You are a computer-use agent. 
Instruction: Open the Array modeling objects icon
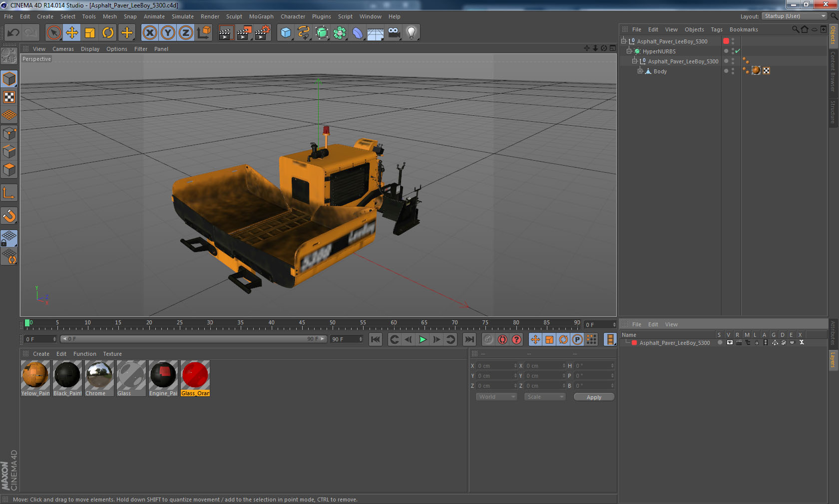(340, 33)
